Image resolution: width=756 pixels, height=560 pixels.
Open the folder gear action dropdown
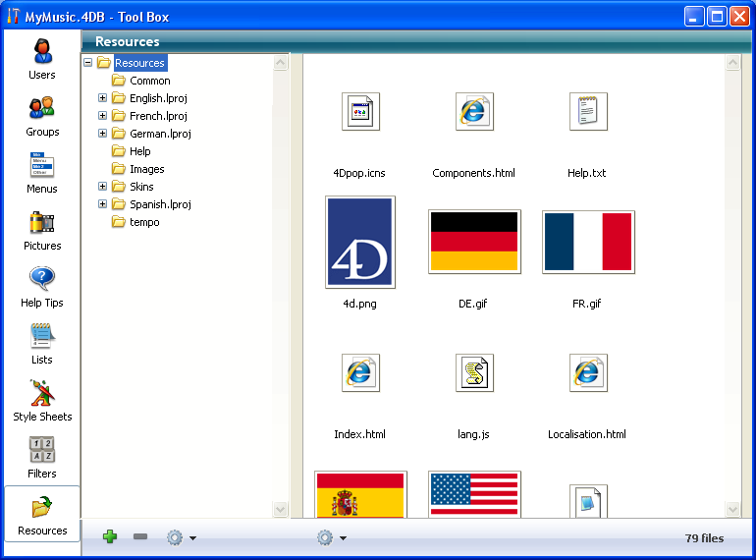tap(181, 537)
